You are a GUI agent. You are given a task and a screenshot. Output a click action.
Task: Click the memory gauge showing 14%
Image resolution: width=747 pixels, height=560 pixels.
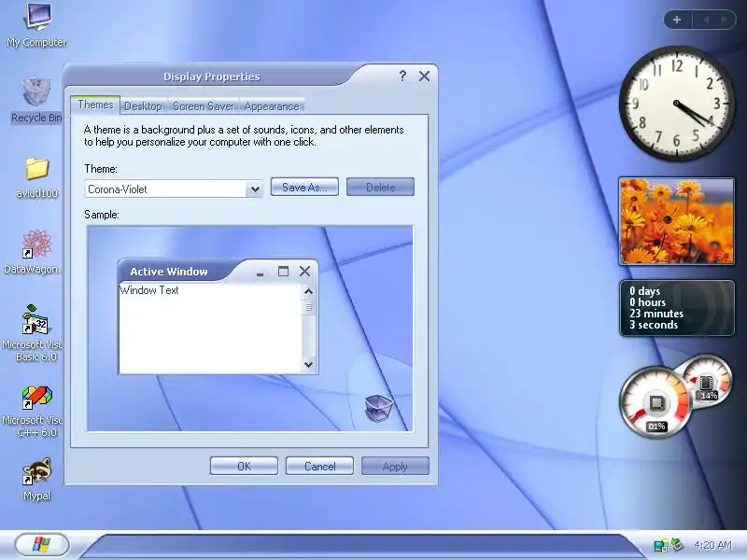click(708, 382)
